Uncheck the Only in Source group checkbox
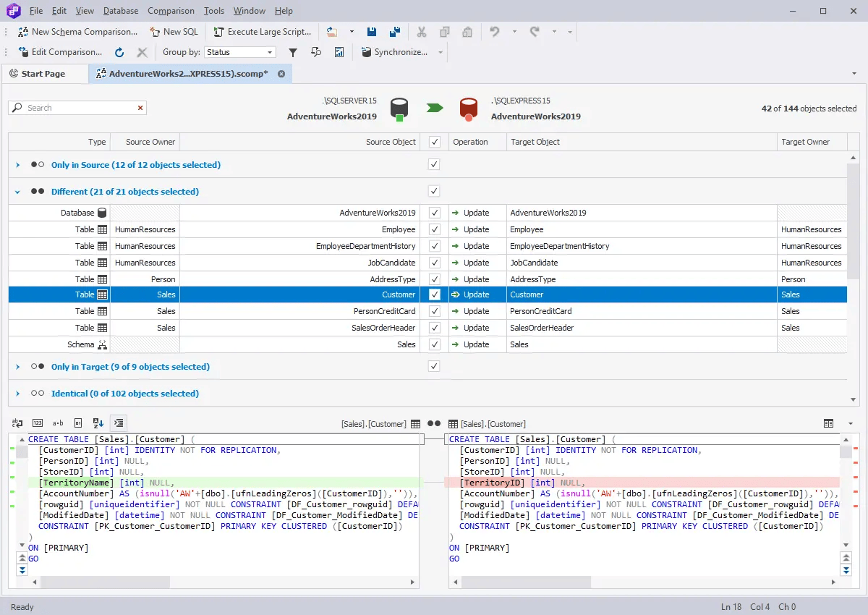This screenshot has height=615, width=868. pos(433,164)
